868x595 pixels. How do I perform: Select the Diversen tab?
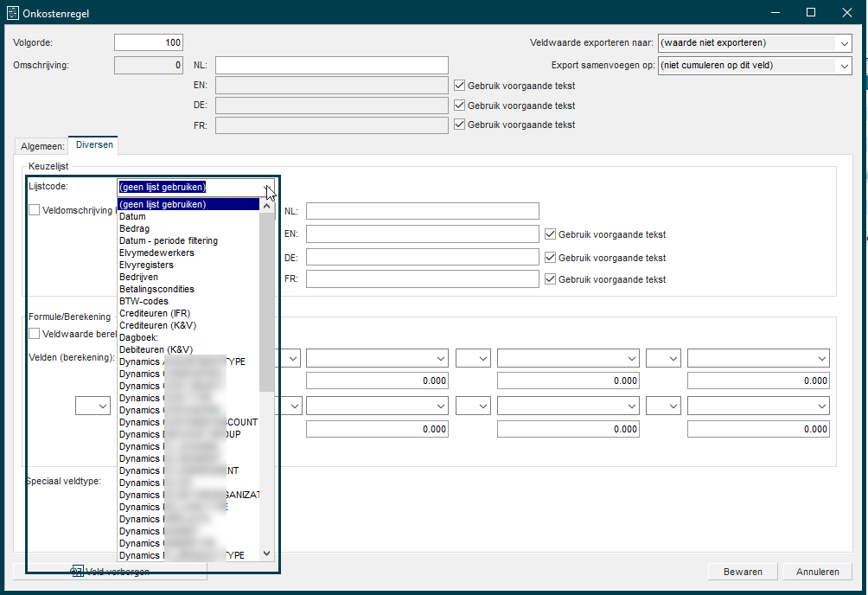[94, 144]
